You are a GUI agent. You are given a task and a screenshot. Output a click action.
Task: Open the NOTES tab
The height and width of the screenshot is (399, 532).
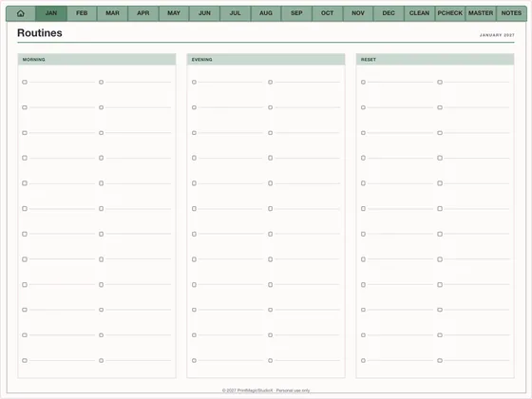coord(511,13)
